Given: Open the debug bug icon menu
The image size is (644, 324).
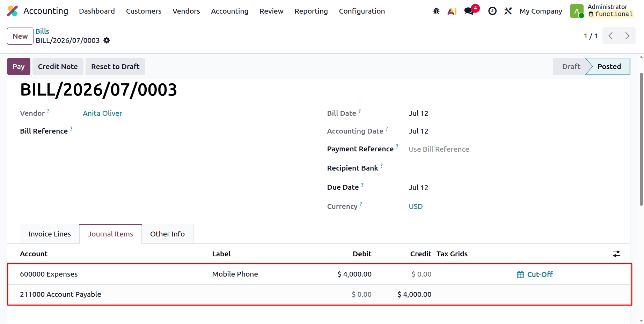Looking at the screenshot, I should [436, 11].
